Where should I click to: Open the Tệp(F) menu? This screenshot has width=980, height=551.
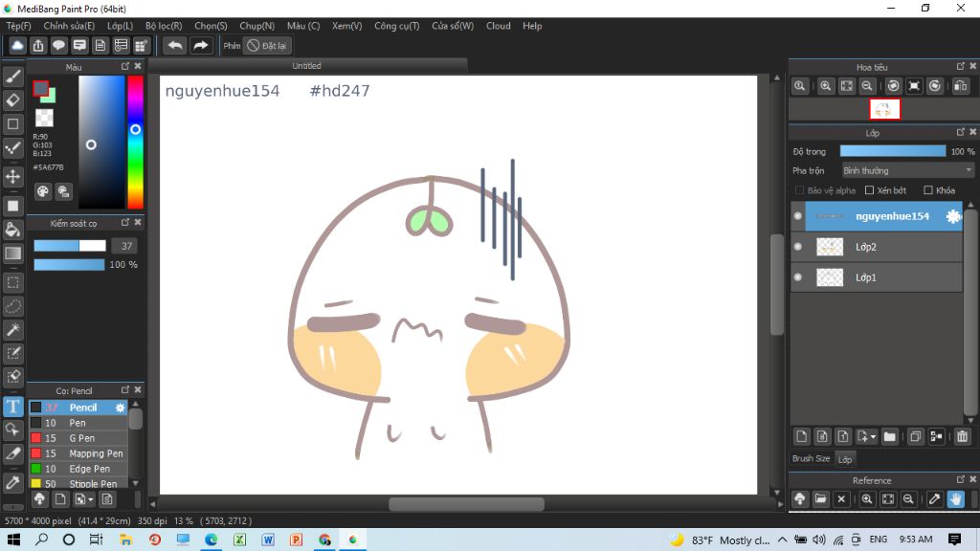(19, 26)
